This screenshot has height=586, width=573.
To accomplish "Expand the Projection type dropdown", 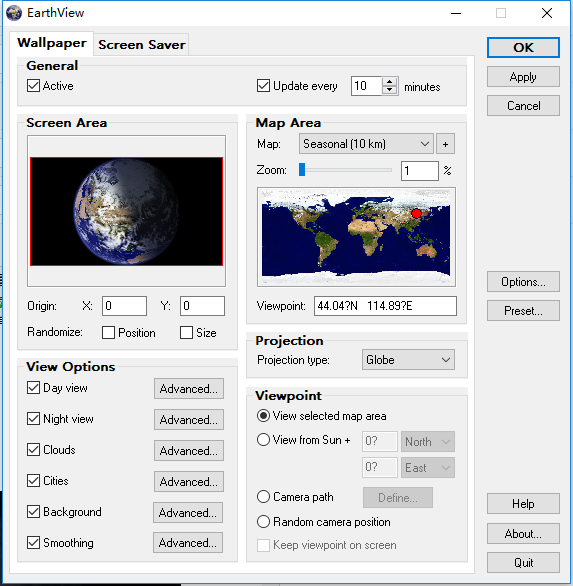I will [408, 360].
